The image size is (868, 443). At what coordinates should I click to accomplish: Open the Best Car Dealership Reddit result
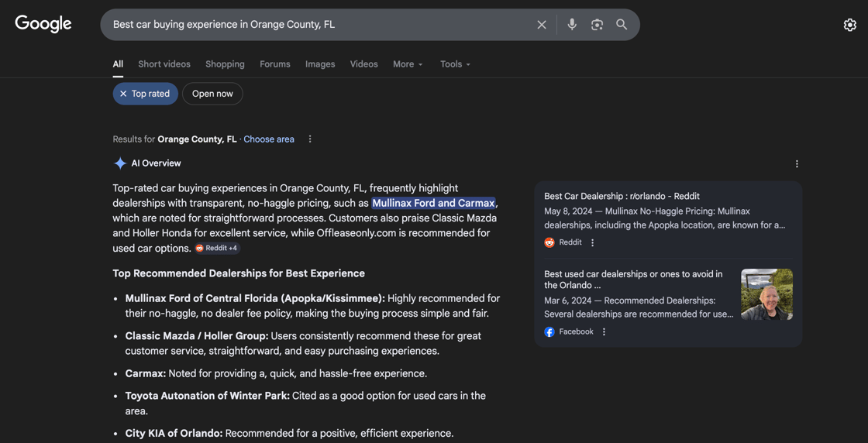tap(622, 196)
